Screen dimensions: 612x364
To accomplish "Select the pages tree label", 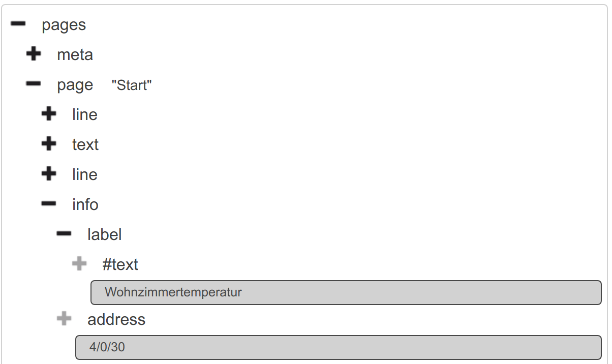I will (64, 25).
